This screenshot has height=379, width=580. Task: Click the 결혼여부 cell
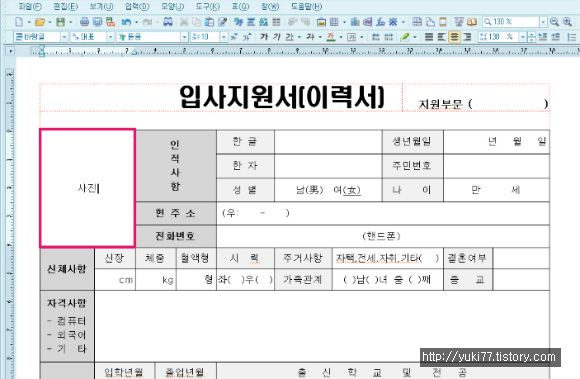[468, 258]
